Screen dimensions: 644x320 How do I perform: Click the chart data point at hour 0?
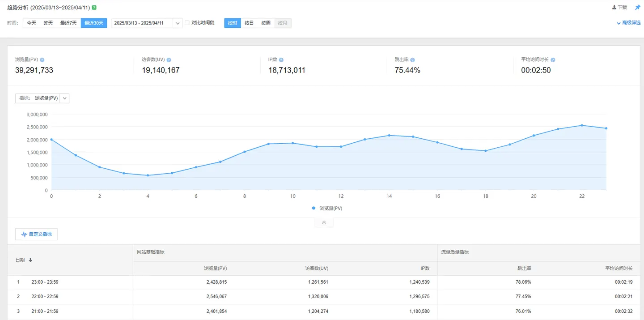(51, 140)
